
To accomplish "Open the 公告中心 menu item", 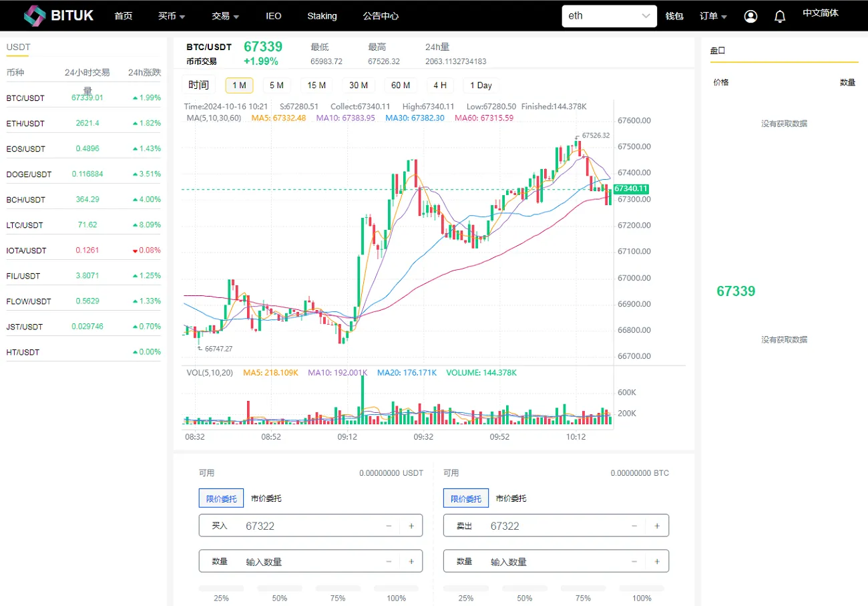I will (381, 15).
